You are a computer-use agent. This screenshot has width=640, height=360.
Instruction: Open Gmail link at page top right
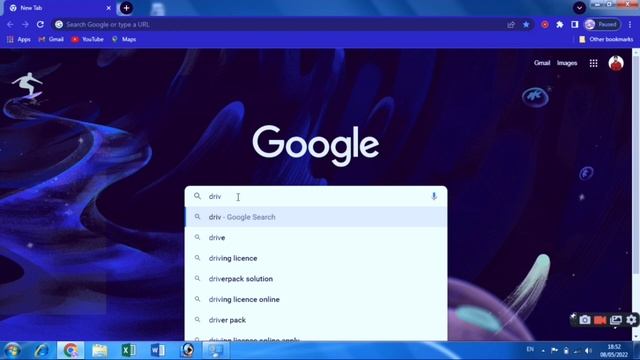tap(542, 63)
